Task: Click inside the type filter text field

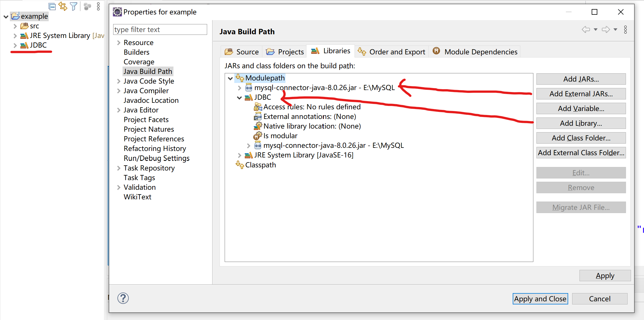Action: 160,29
